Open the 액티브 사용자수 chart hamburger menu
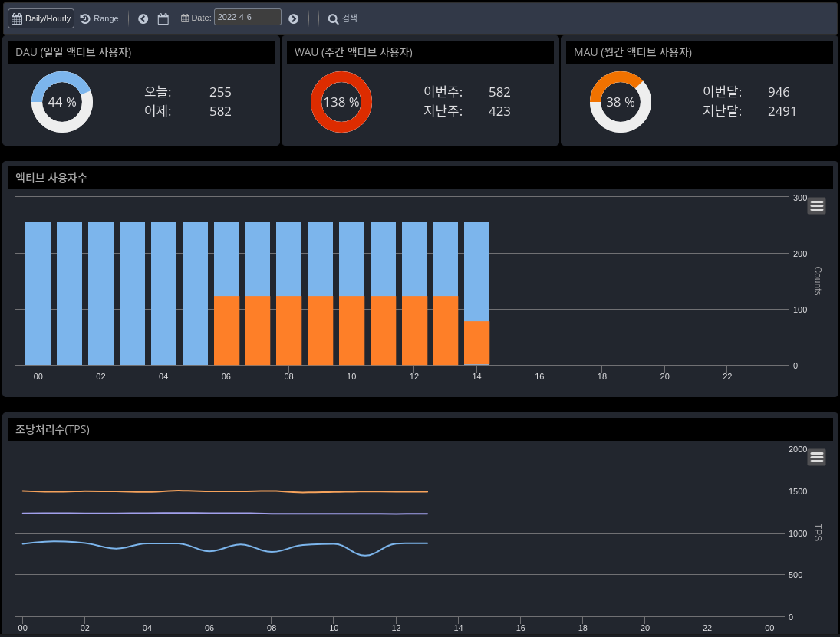The height and width of the screenshot is (637, 840). [x=816, y=205]
